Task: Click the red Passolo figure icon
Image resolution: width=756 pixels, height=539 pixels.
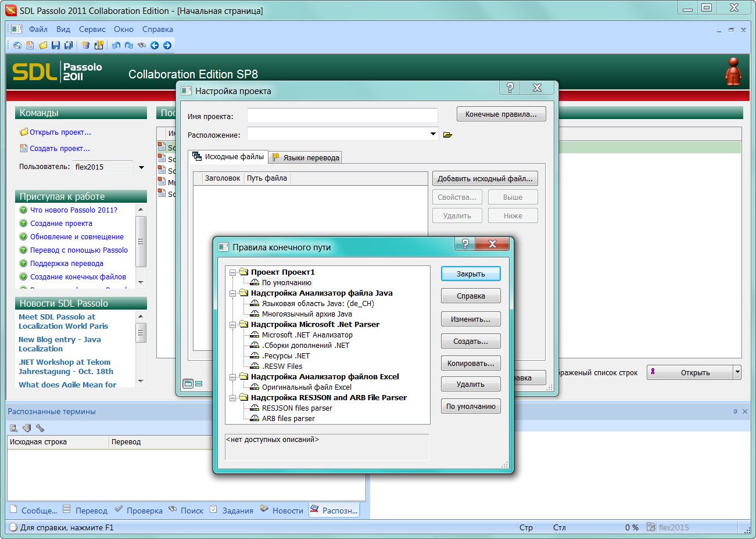Action: pyautogui.click(x=734, y=72)
